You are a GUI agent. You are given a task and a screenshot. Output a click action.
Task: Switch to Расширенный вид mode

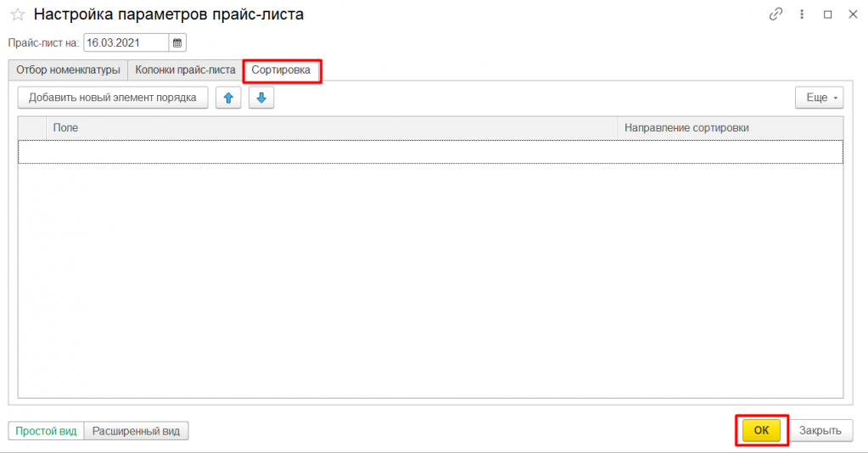click(x=136, y=431)
